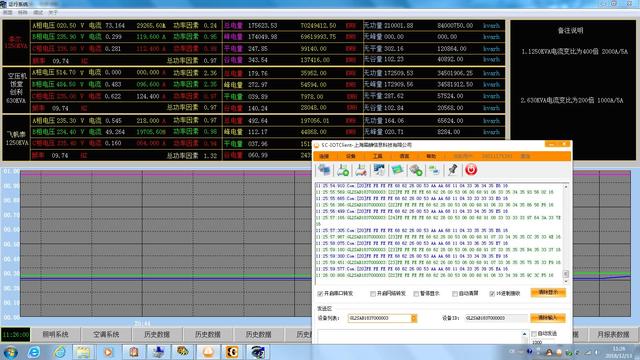640x360 pixels.
Task: Click the two networked computers toolbar icon
Action: 434,170
